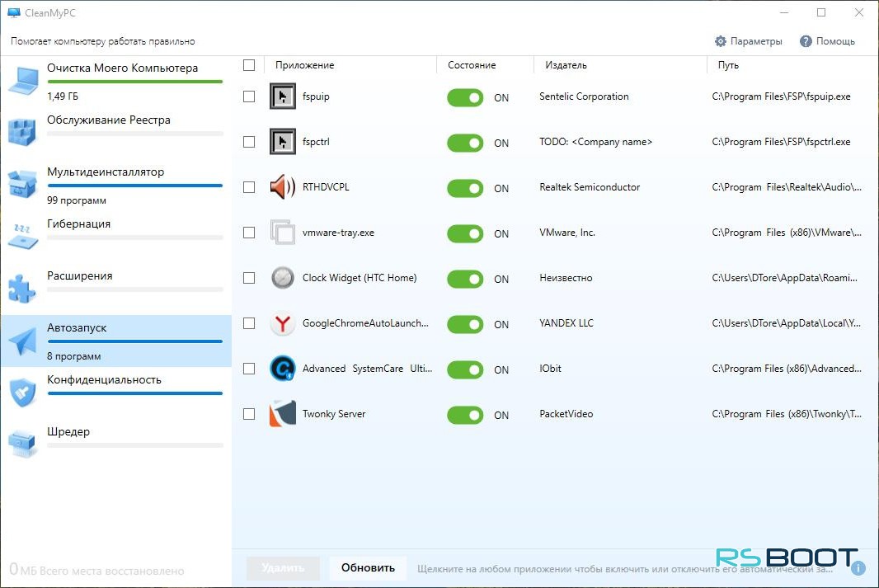
Task: Click the RTHDVCPL speaker icon
Action: pos(283,187)
